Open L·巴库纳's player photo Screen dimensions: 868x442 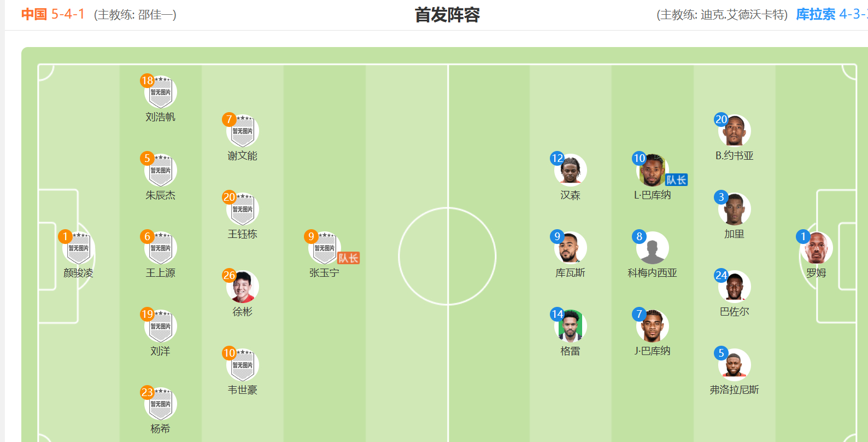[x=653, y=171]
